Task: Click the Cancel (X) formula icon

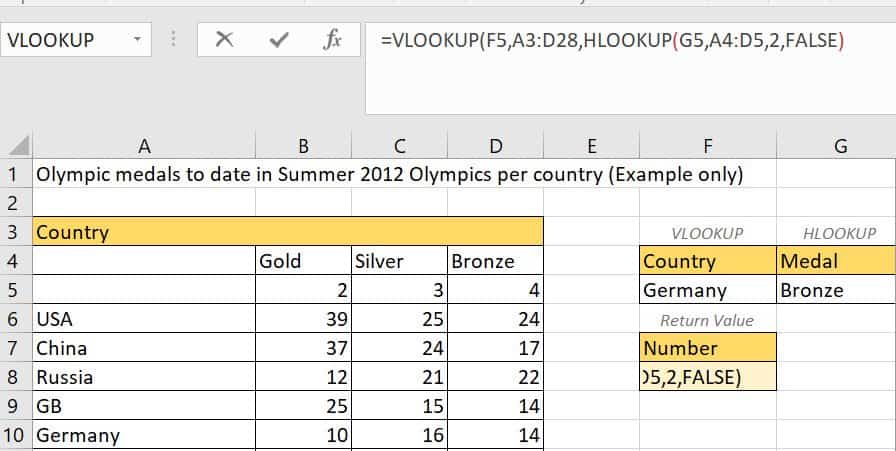Action: [x=225, y=40]
